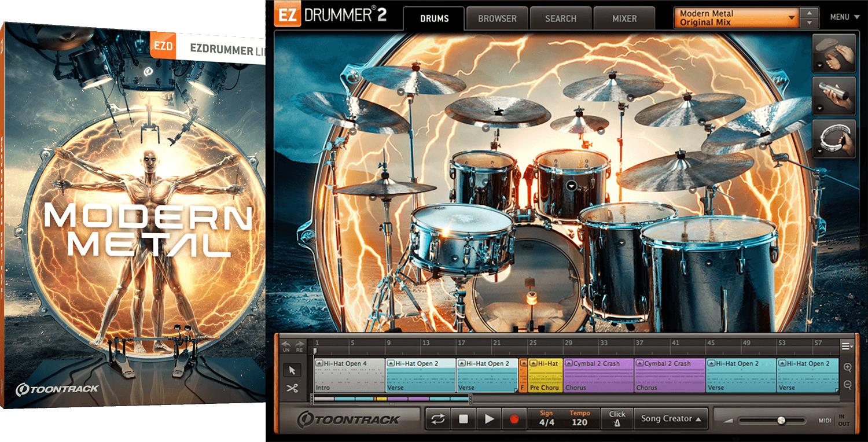Viewport: 868px width, 442px height.
Task: Trigger the hand claps percussion pad
Action: 834,53
